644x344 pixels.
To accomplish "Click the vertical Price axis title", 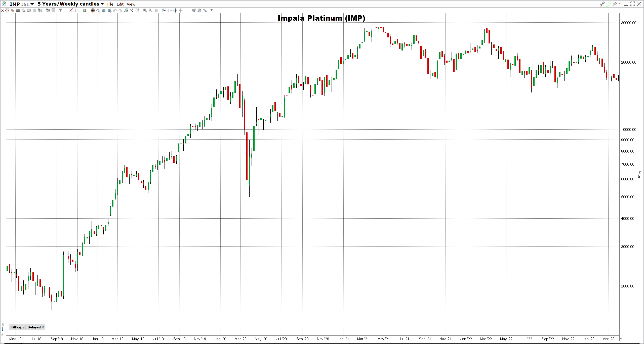I will coord(639,174).
